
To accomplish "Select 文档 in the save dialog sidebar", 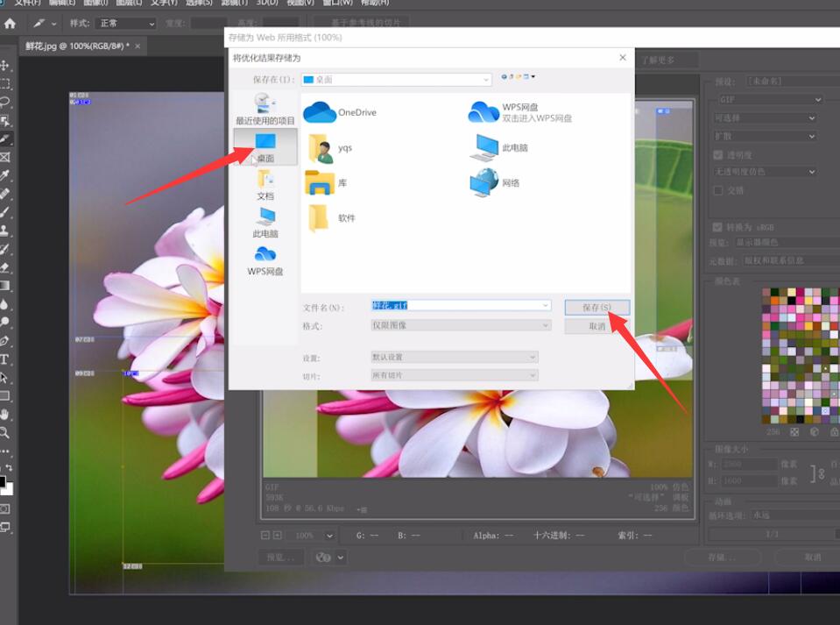I will [x=265, y=185].
